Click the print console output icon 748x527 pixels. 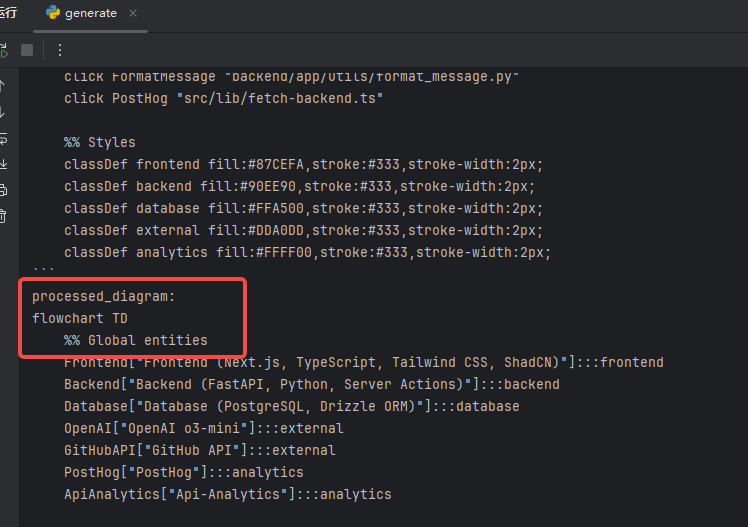[3, 190]
